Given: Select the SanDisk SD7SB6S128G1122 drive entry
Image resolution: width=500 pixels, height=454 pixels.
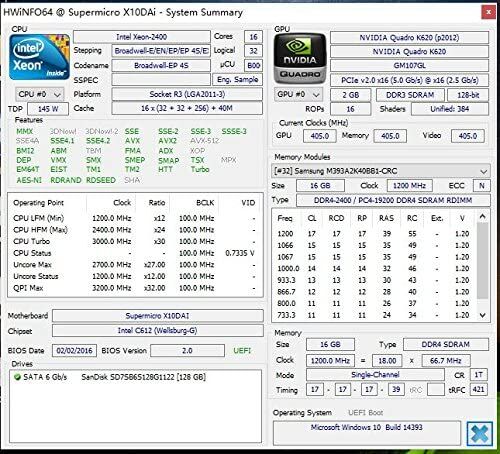Looking at the screenshot, I should click(x=143, y=377).
